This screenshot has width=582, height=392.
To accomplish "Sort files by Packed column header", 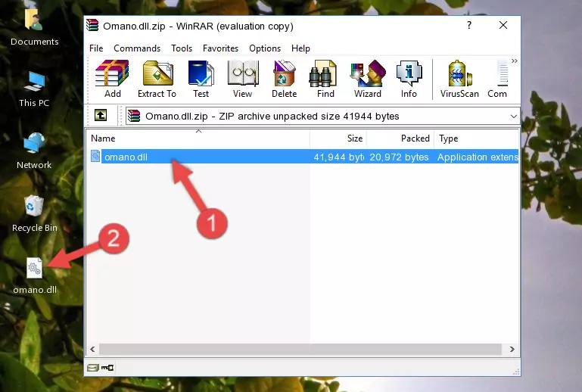I will point(400,138).
